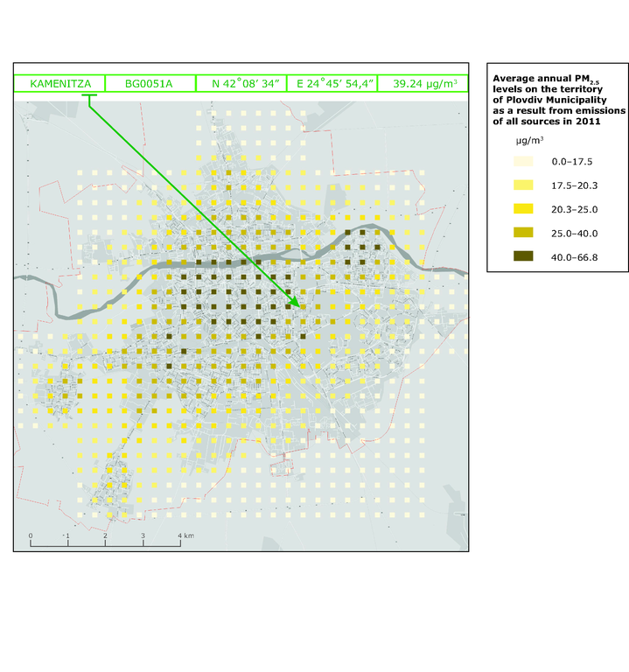The width and height of the screenshot is (629, 672).
Task: Click the green T-marker below KAMENITZA
Action: click(x=88, y=97)
